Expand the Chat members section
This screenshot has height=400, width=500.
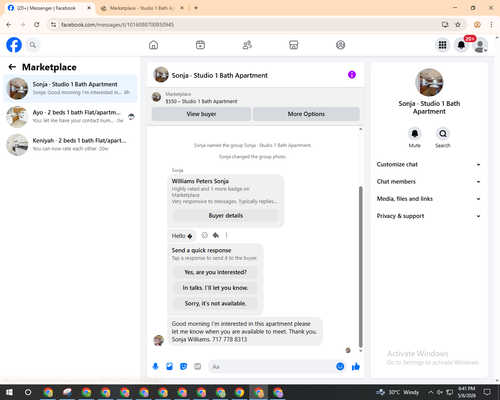tap(429, 182)
